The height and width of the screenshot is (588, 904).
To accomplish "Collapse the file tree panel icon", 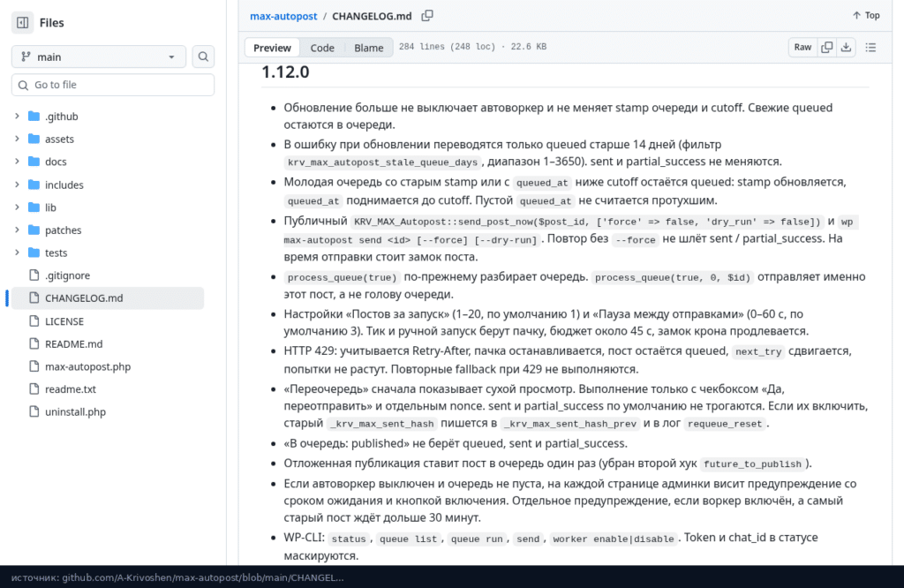I will point(22,22).
